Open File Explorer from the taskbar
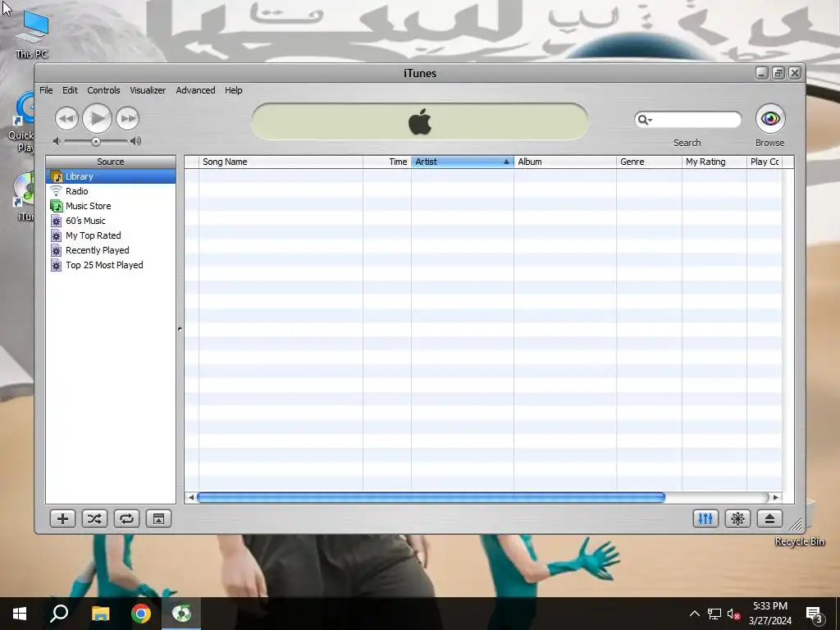Screen dimensions: 840x630 click(x=100, y=614)
